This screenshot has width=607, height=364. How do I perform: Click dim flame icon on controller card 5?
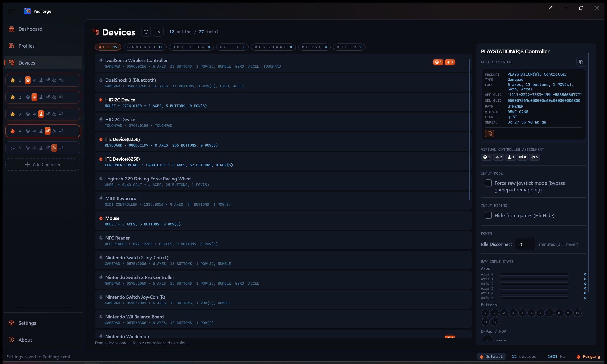pyautogui.click(x=12, y=148)
